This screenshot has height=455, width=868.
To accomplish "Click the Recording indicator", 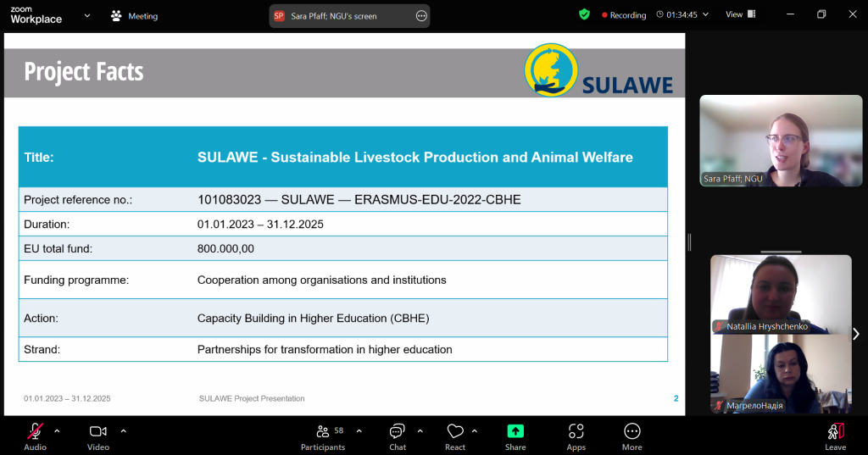I will (624, 15).
